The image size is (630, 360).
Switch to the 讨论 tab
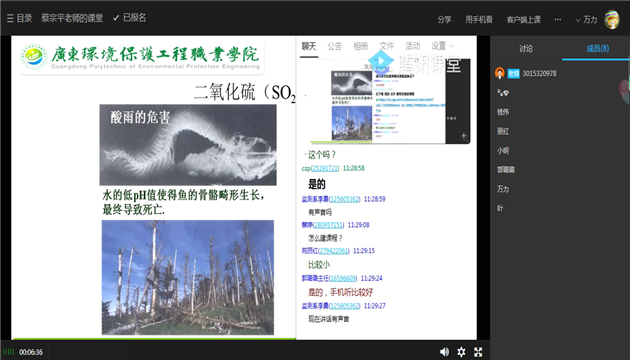pyautogui.click(x=526, y=49)
